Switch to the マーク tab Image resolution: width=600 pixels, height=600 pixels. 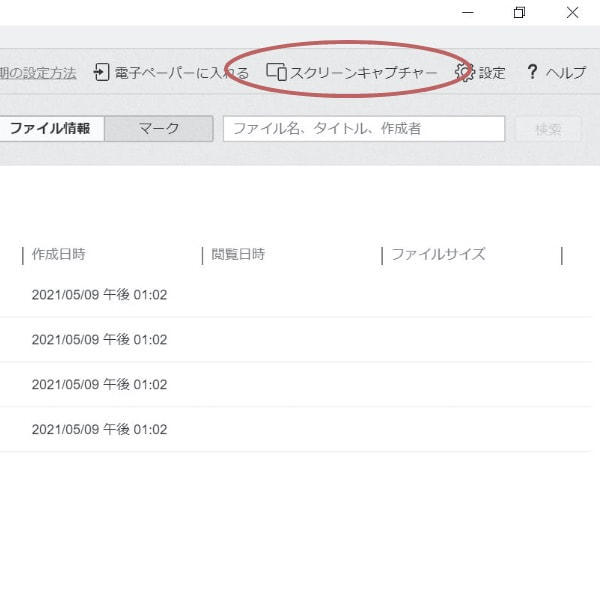click(159, 129)
